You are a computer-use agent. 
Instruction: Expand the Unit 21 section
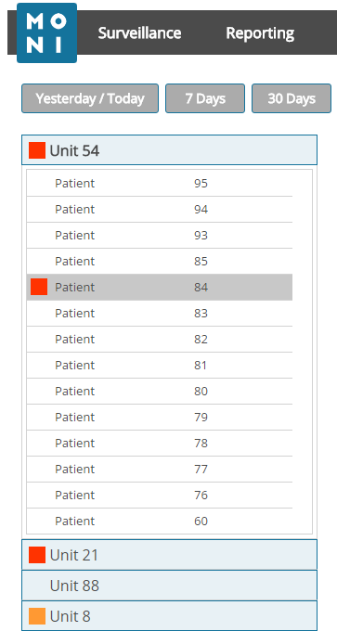coord(169,555)
